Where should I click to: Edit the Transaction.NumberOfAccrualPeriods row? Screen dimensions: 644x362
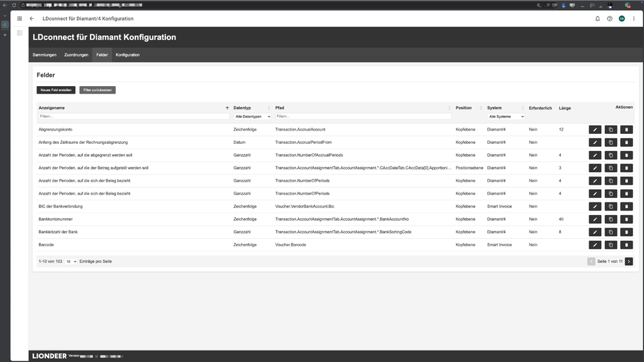[595, 155]
